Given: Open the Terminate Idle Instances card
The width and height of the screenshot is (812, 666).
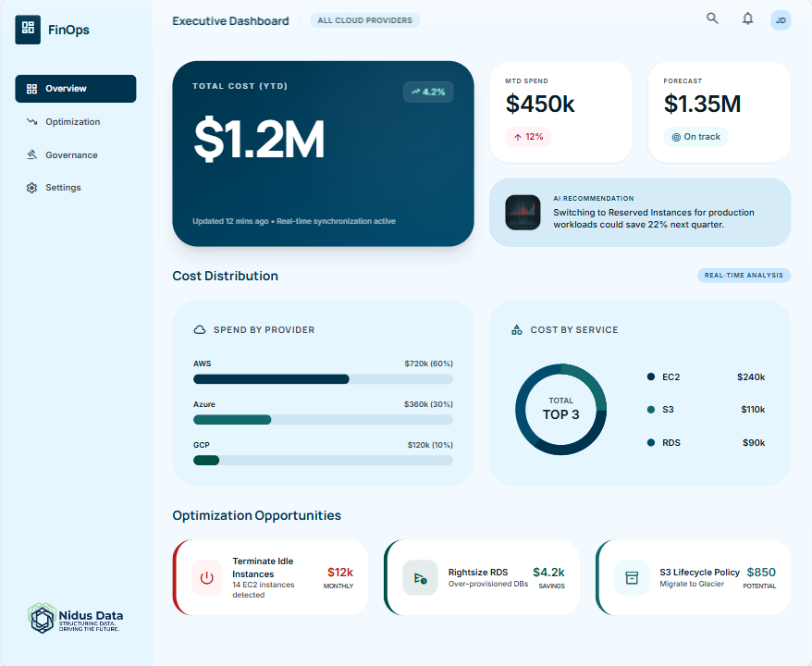Looking at the screenshot, I should 270,577.
